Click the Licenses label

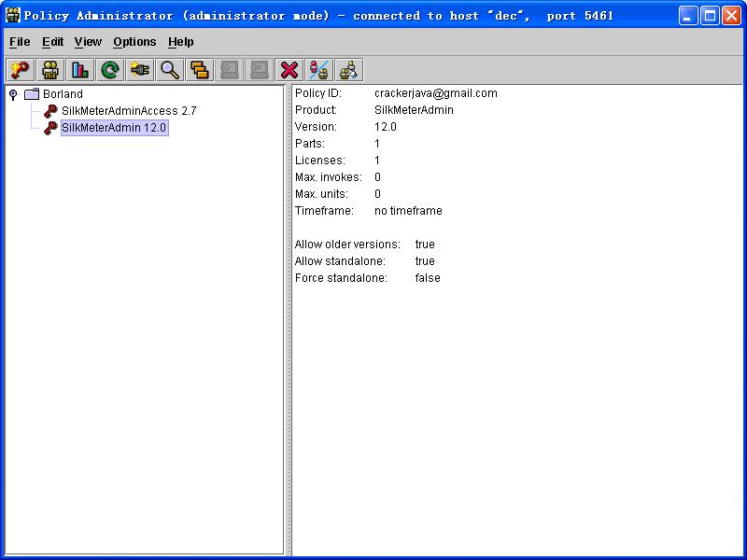coord(319,161)
